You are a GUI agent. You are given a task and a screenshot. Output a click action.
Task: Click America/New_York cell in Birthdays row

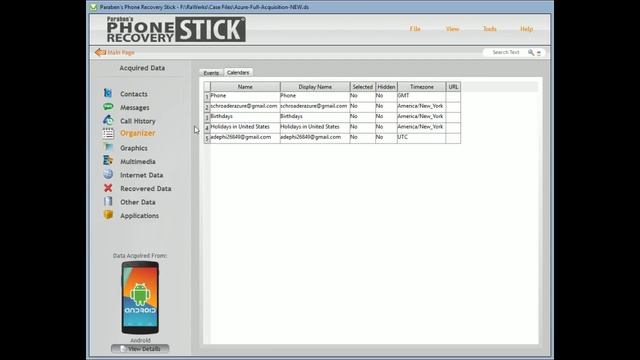click(422, 117)
